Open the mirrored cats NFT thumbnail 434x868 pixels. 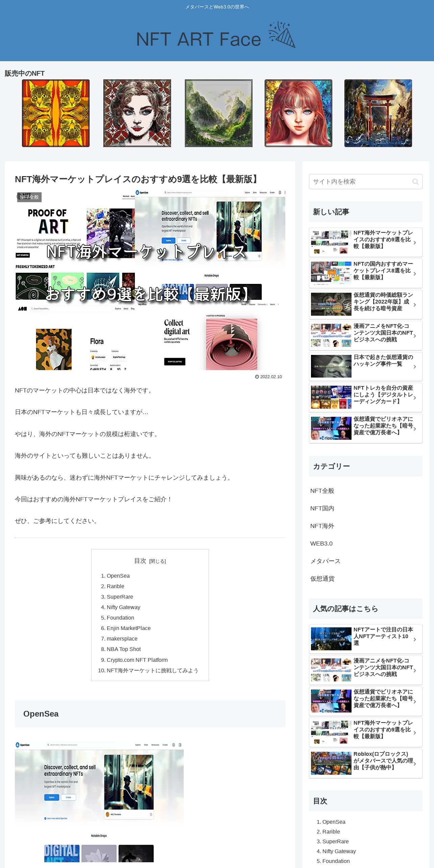[x=56, y=113]
